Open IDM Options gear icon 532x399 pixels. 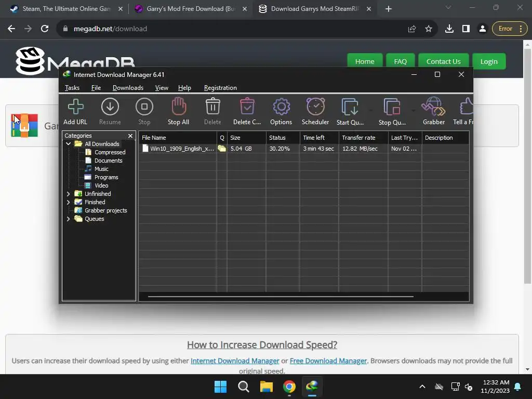click(x=281, y=112)
